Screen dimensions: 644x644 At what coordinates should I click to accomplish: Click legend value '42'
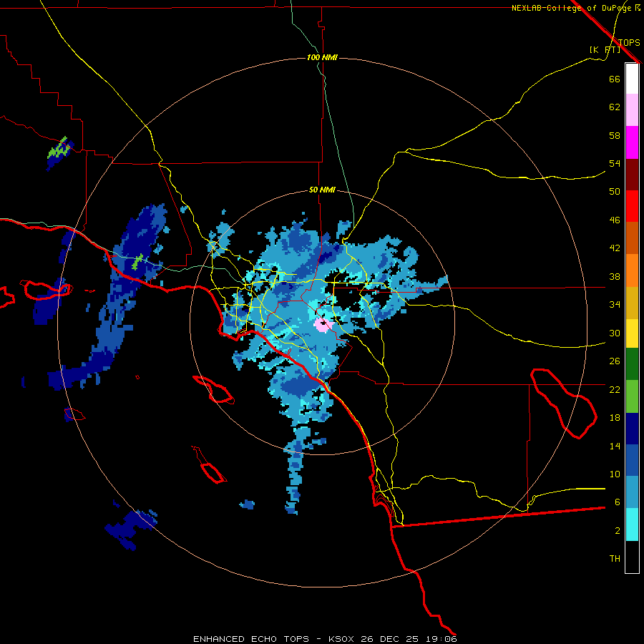coord(615,248)
